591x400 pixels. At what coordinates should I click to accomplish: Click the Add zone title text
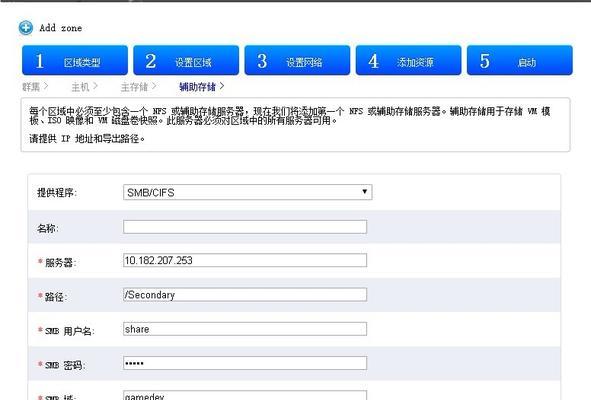click(x=61, y=28)
